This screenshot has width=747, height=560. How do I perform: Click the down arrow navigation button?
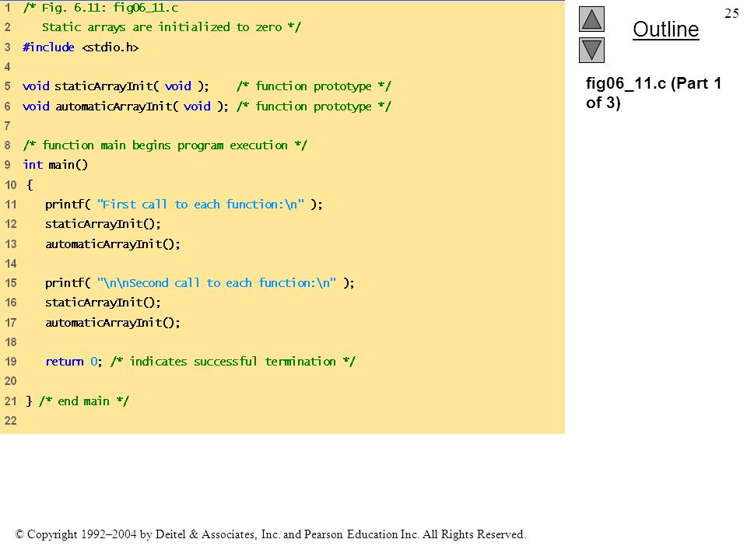pos(591,50)
